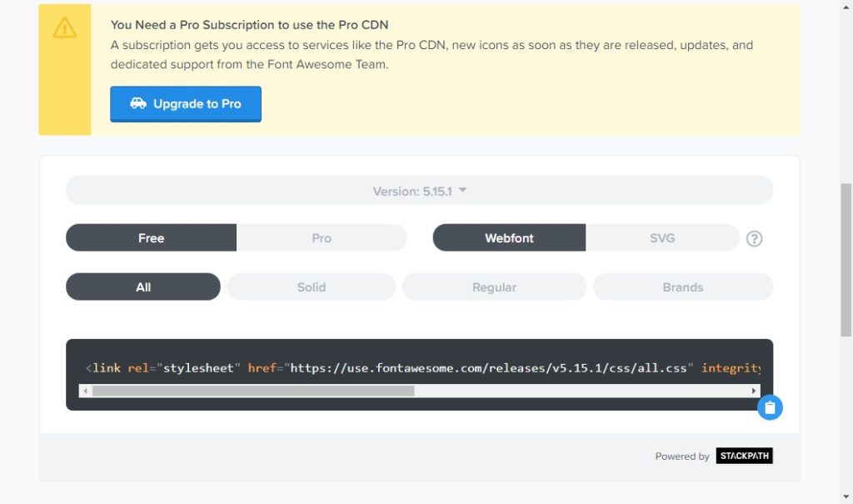Switch to the Pro option
Screen dimensions: 853x504
coord(322,238)
